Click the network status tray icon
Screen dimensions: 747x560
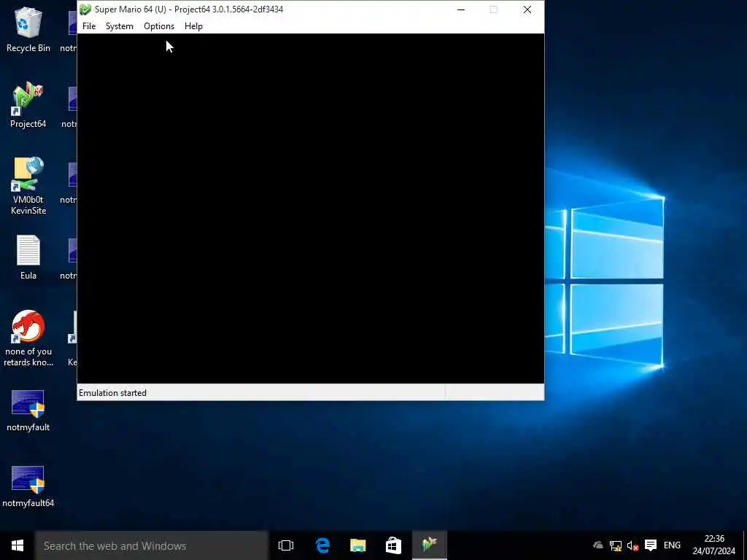coord(616,545)
